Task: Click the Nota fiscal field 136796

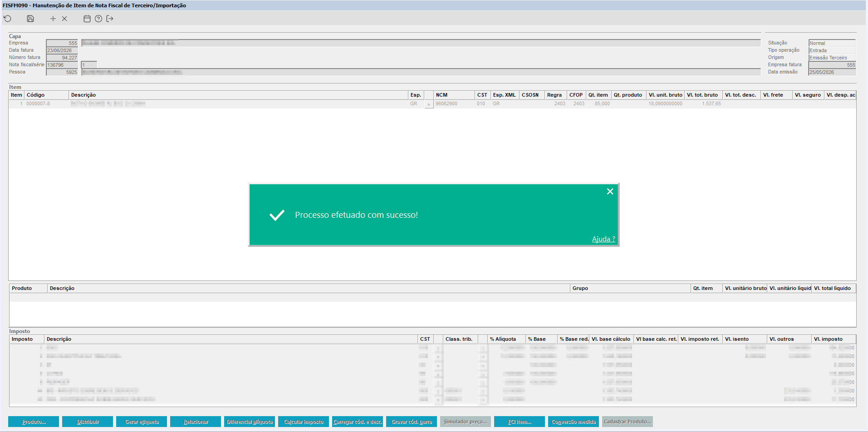Action: coord(62,65)
